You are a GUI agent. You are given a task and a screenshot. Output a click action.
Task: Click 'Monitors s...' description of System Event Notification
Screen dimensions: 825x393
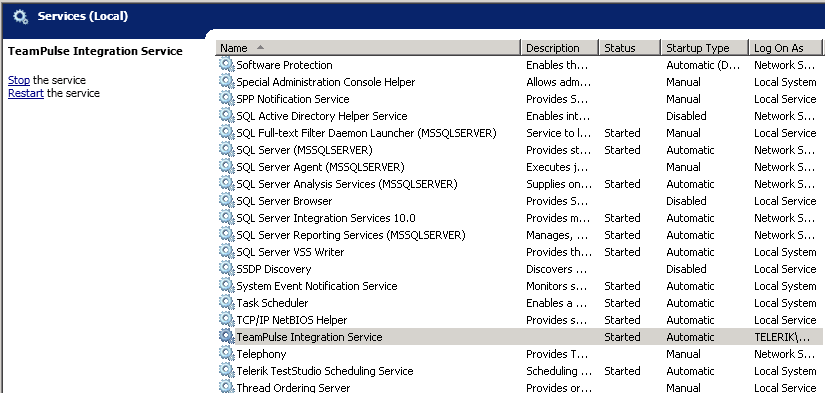557,286
